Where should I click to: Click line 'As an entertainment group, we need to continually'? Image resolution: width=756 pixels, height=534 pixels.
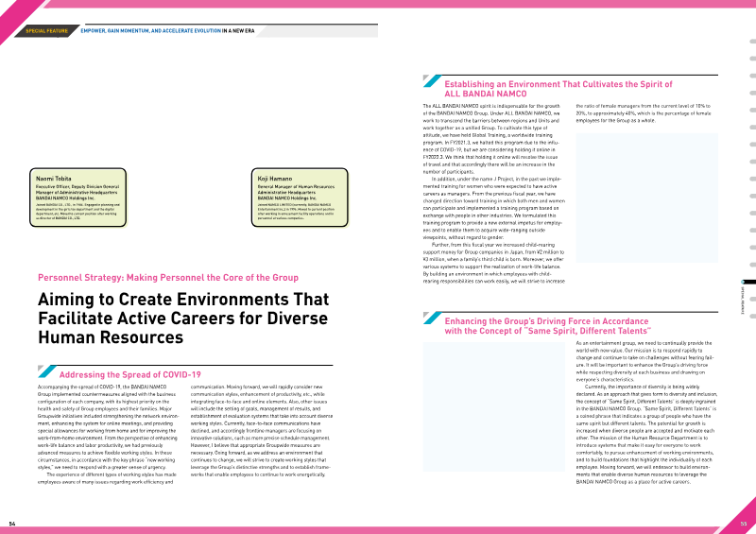pos(644,343)
